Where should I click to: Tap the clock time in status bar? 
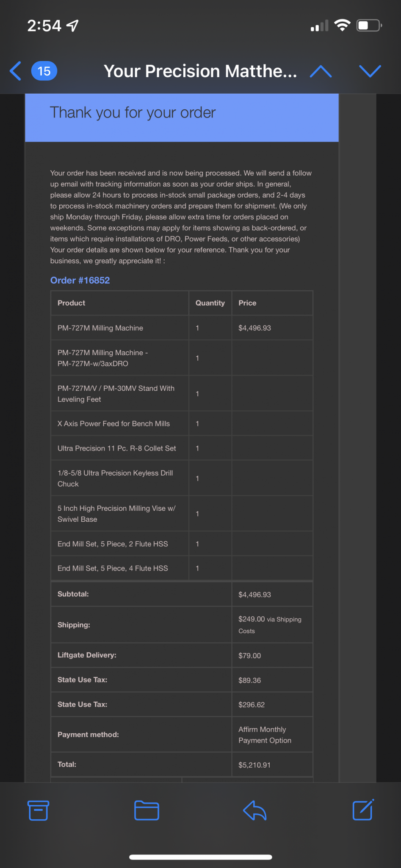[x=44, y=26]
